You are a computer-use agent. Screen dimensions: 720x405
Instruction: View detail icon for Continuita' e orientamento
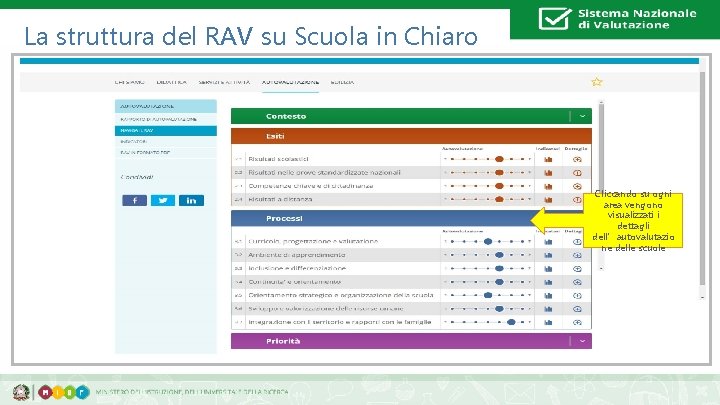click(x=577, y=282)
